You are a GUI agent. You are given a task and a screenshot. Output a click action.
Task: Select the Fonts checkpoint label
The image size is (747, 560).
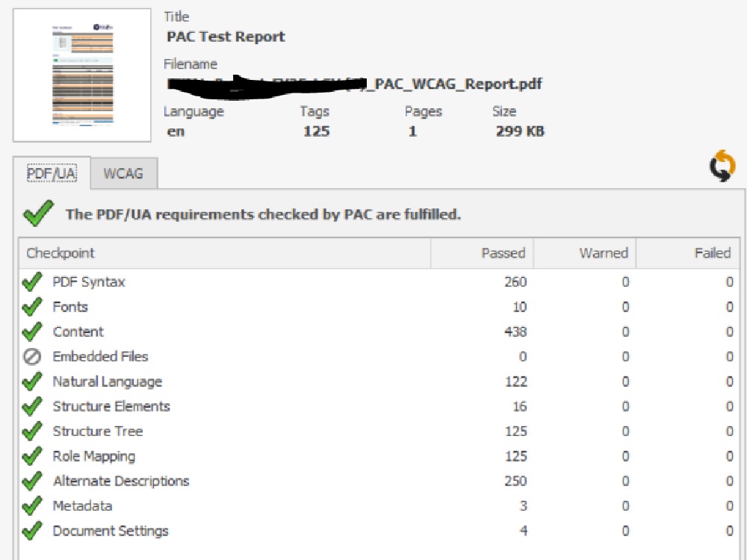pos(70,307)
